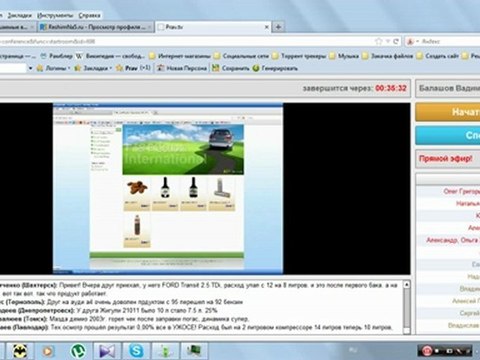The image size is (480, 360).
Task: Click chat message from Днепропетровск about Жигули
Action: click(109, 310)
